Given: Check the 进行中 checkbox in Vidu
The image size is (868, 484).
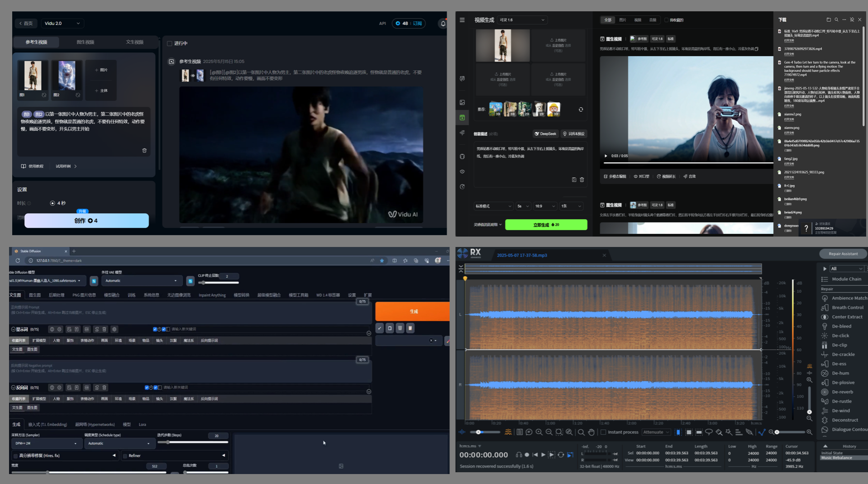Looking at the screenshot, I should tap(170, 43).
